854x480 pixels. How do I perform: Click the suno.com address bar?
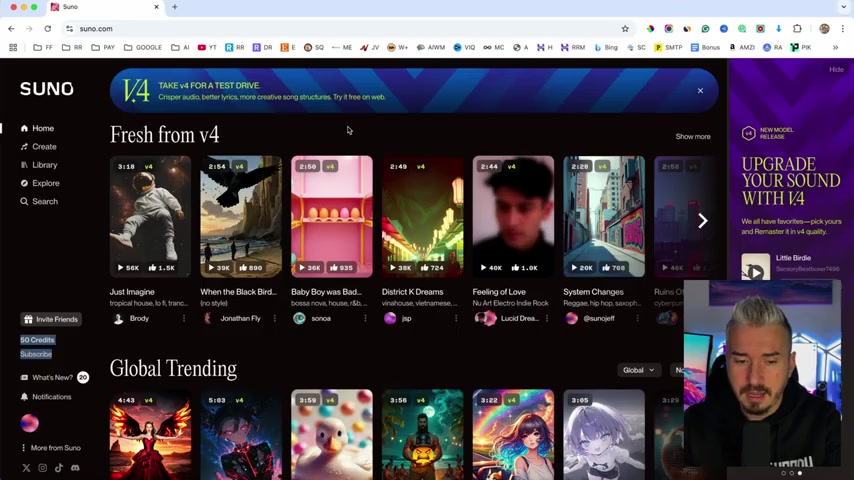point(349,29)
